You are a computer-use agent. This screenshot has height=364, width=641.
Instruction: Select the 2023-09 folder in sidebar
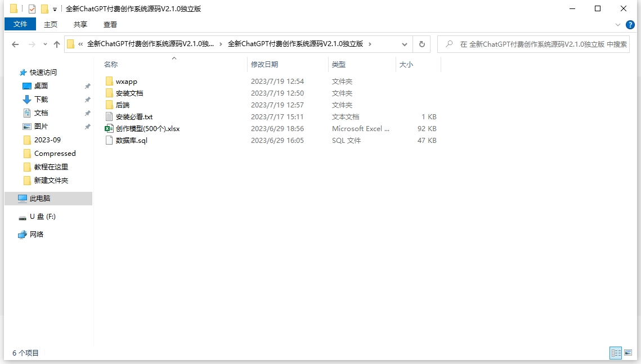[x=47, y=140]
